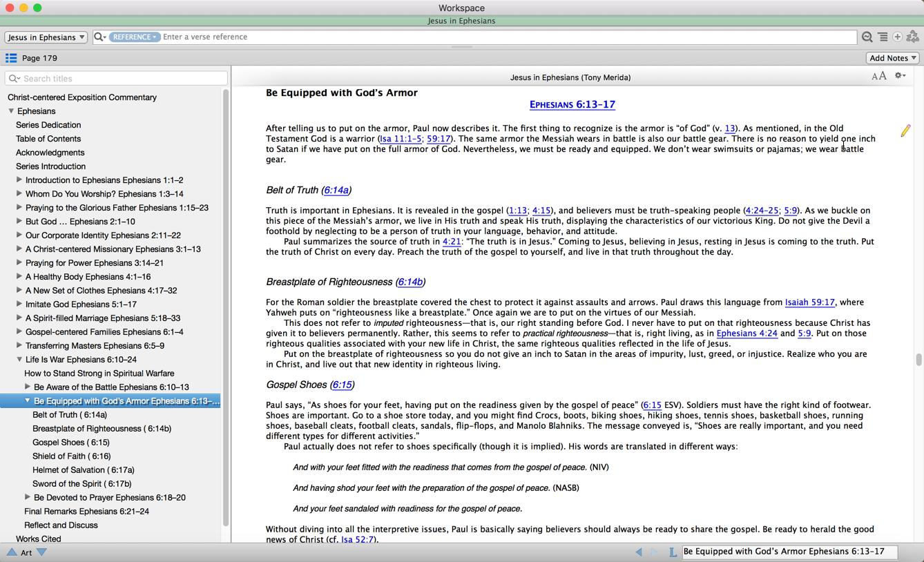Go back with the left history arrow
This screenshot has width=924, height=562.
pyautogui.click(x=639, y=552)
